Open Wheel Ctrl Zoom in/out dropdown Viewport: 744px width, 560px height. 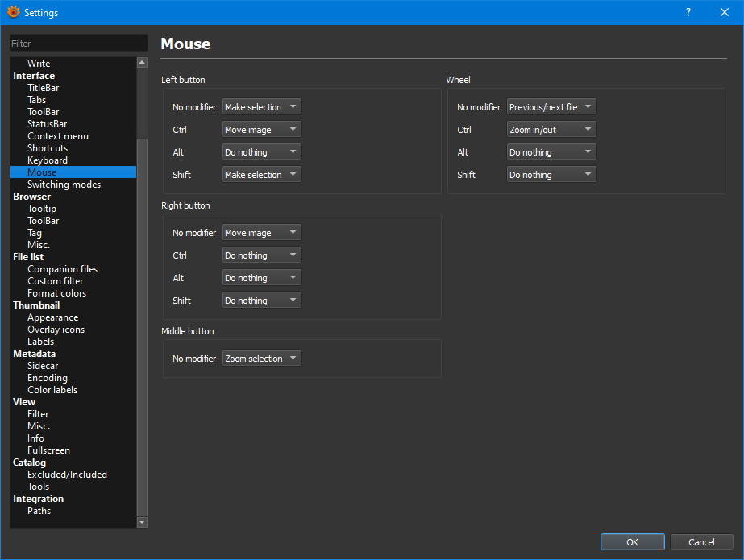click(551, 130)
